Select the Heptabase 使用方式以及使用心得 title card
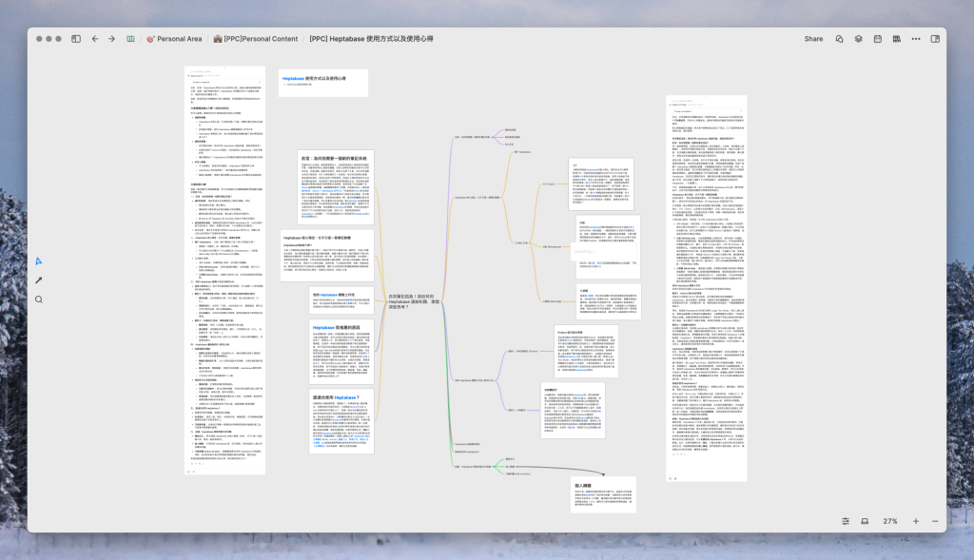The height and width of the screenshot is (560, 974). [x=323, y=83]
